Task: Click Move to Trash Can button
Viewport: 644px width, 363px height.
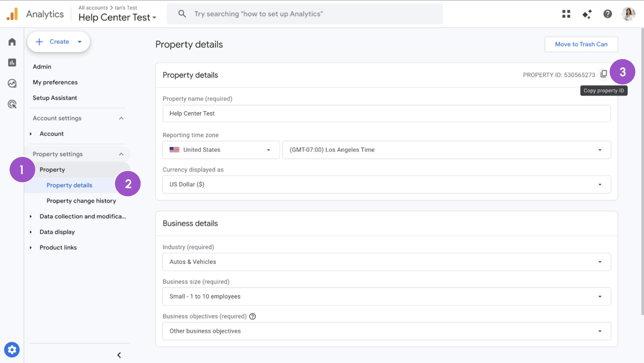Action: [581, 44]
